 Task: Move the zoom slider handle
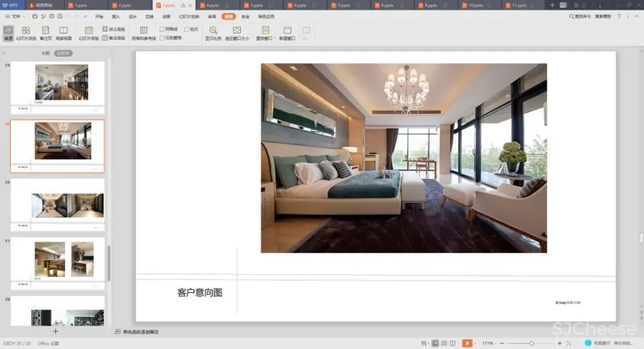(x=531, y=343)
